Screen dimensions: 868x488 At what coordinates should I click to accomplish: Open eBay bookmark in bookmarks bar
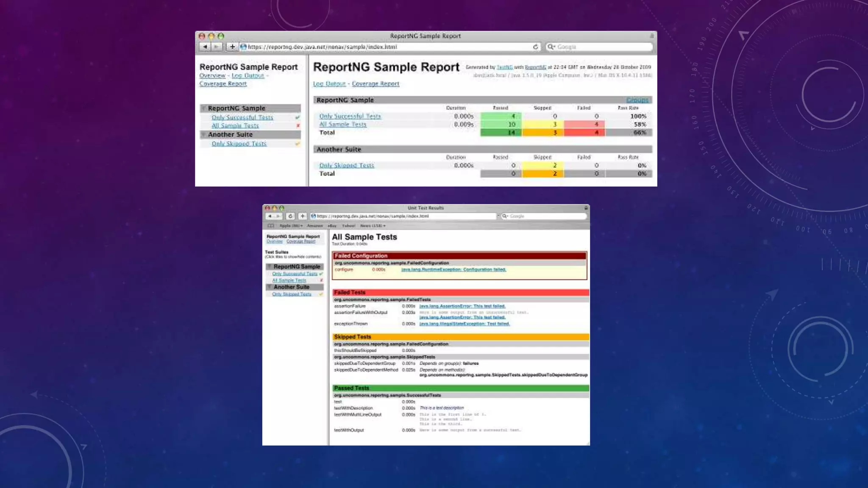[x=332, y=226]
